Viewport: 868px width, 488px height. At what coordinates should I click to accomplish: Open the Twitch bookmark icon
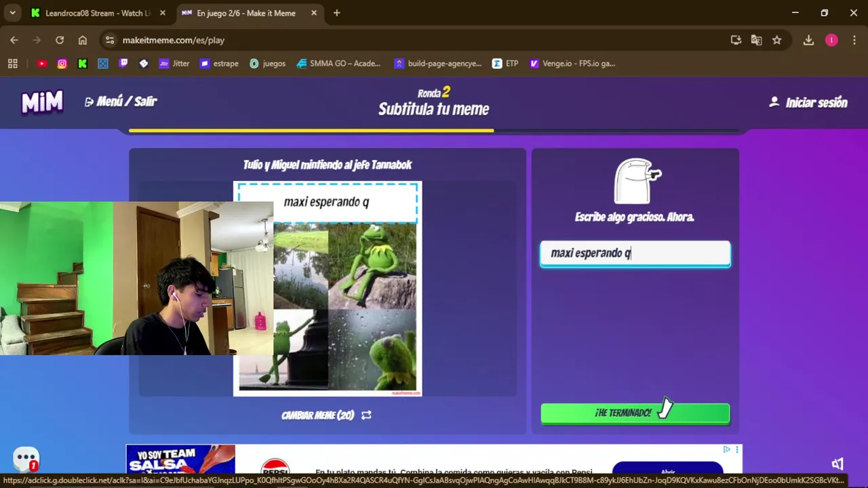[x=123, y=64]
